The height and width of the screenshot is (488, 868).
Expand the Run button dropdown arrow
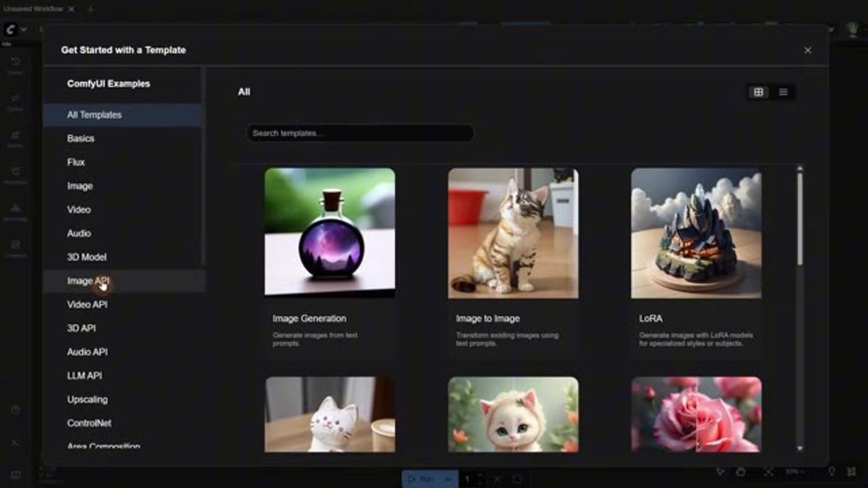[x=448, y=479]
